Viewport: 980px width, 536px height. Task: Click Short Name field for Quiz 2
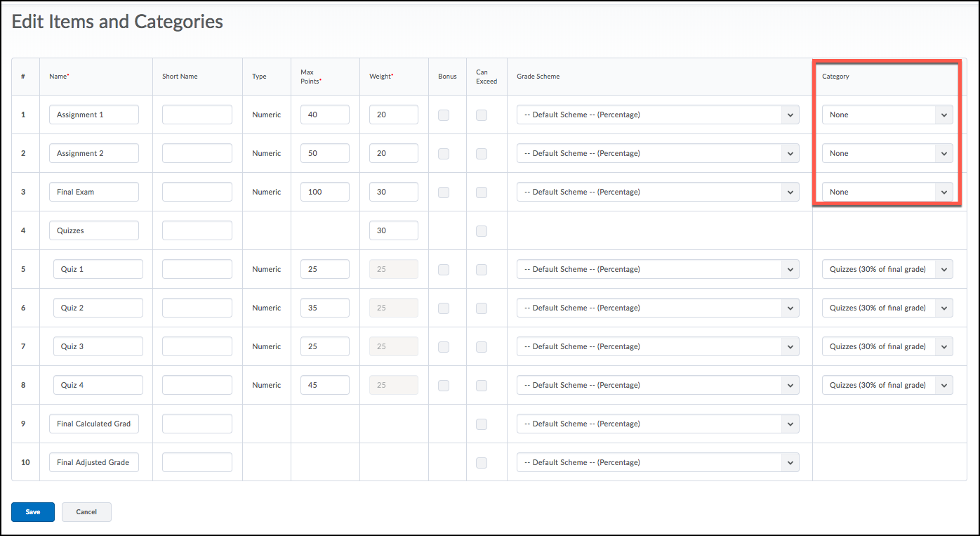coord(197,308)
